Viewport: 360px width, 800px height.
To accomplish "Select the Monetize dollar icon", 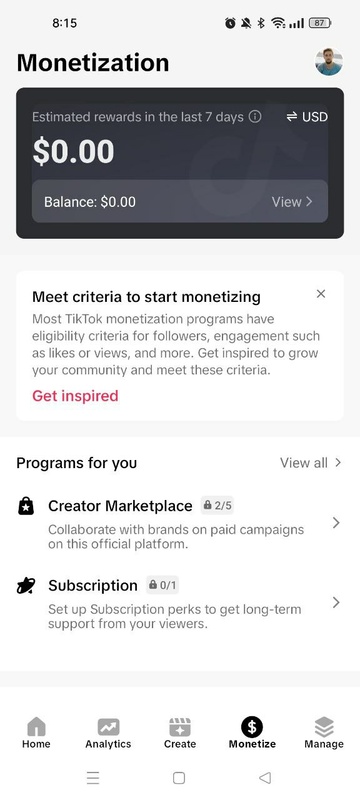I will [252, 727].
